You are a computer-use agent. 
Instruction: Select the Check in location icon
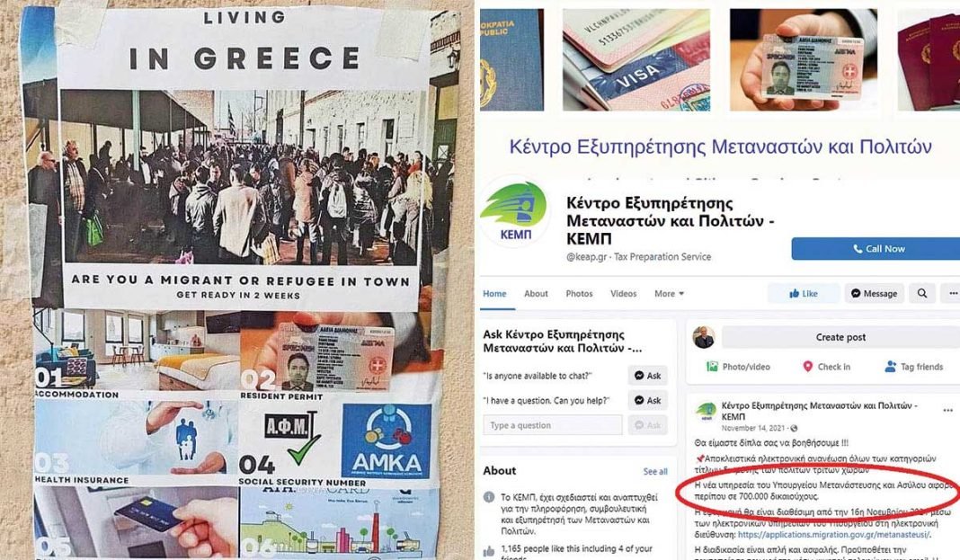807,367
